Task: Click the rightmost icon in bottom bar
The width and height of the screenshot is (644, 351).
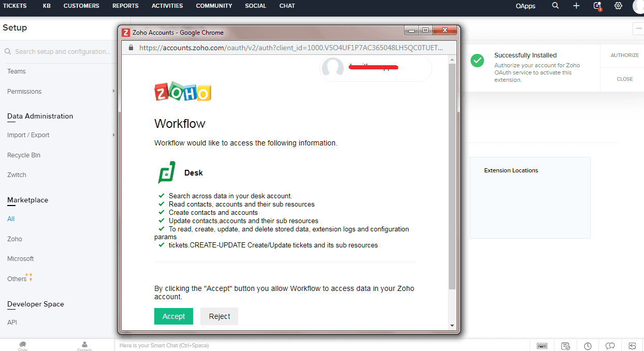Action: coord(632,346)
